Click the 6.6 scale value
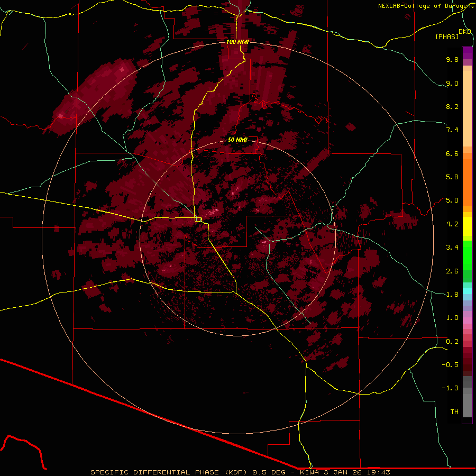 point(452,153)
